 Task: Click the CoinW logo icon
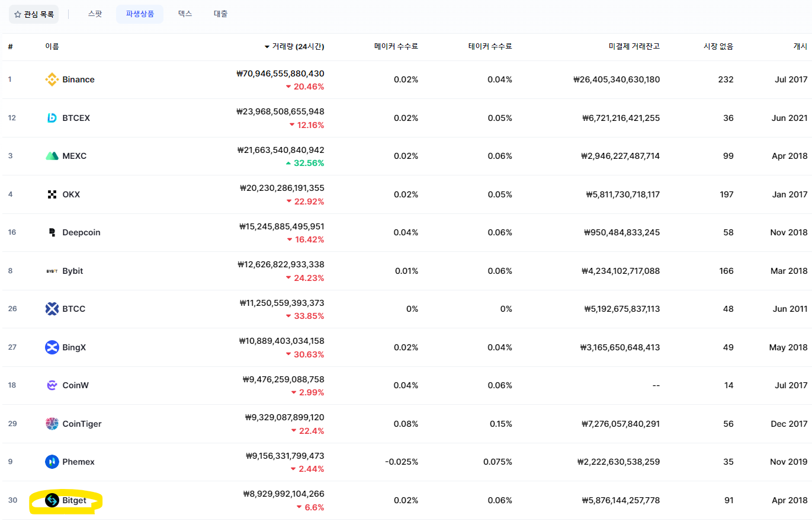click(x=52, y=385)
